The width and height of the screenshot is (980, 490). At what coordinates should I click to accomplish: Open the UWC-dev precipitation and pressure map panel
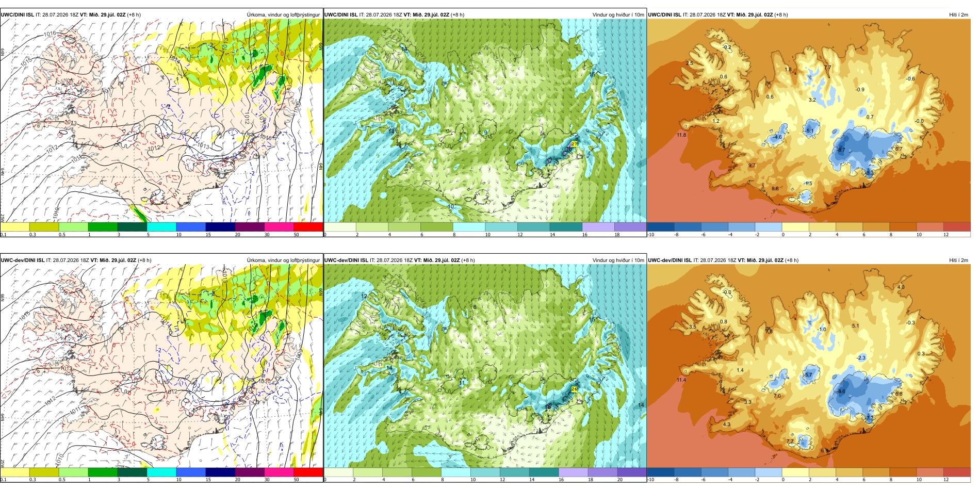[161, 366]
